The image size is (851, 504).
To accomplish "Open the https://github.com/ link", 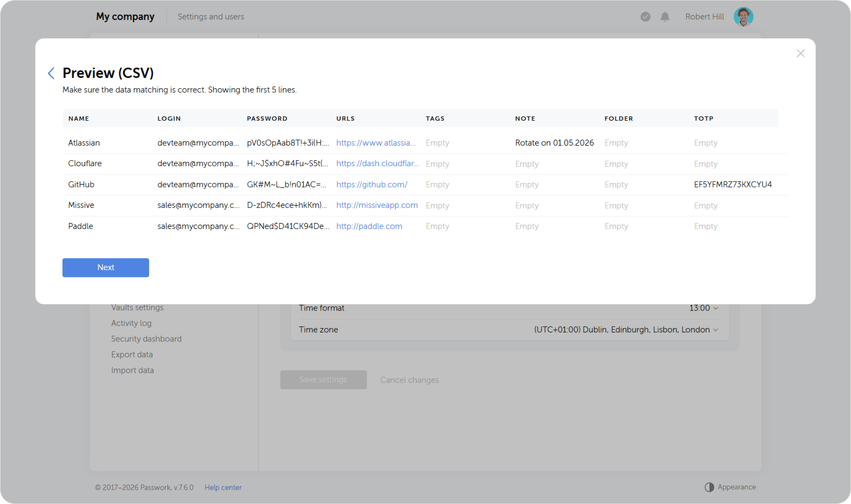I will pyautogui.click(x=372, y=184).
